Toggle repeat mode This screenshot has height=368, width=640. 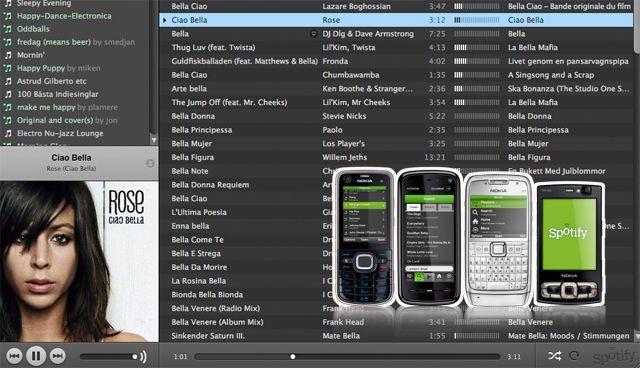point(574,356)
